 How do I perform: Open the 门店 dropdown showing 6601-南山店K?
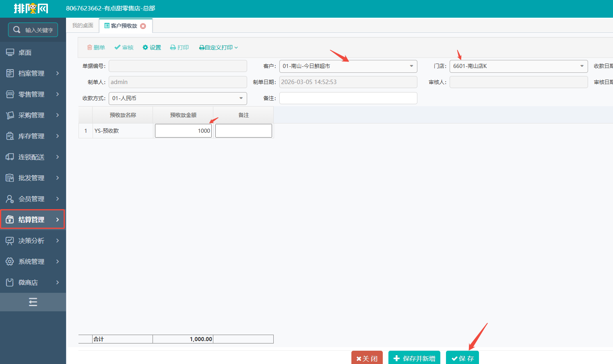(x=518, y=66)
